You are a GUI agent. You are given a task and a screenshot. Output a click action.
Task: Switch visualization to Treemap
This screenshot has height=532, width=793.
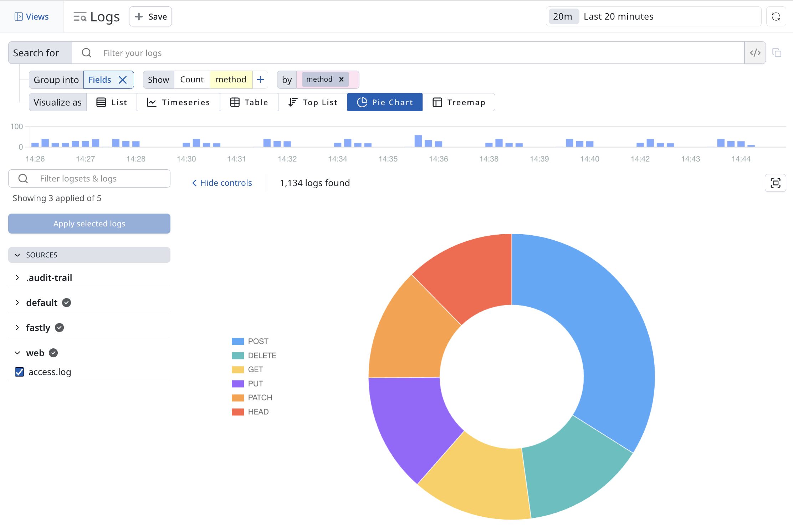pos(459,102)
